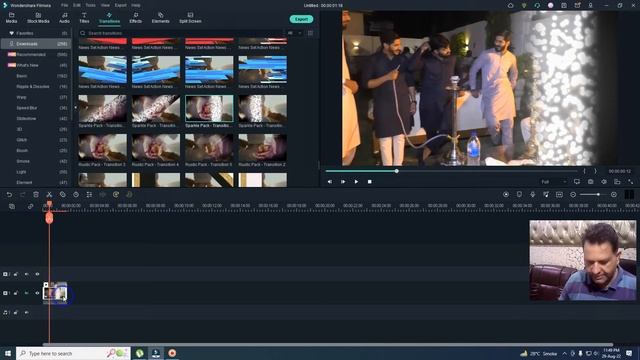Toggle the lock on audio track 1
This screenshot has height=360, width=640.
(x=16, y=312)
